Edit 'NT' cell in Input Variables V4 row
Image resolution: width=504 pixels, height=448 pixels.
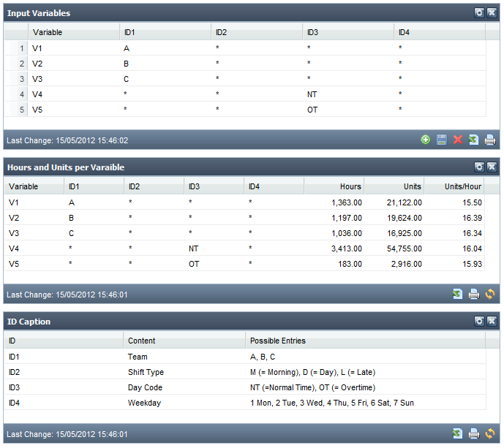[x=348, y=94]
